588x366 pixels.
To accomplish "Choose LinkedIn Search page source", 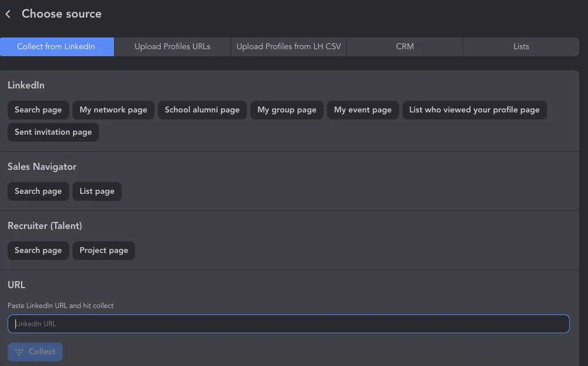I will pos(38,110).
